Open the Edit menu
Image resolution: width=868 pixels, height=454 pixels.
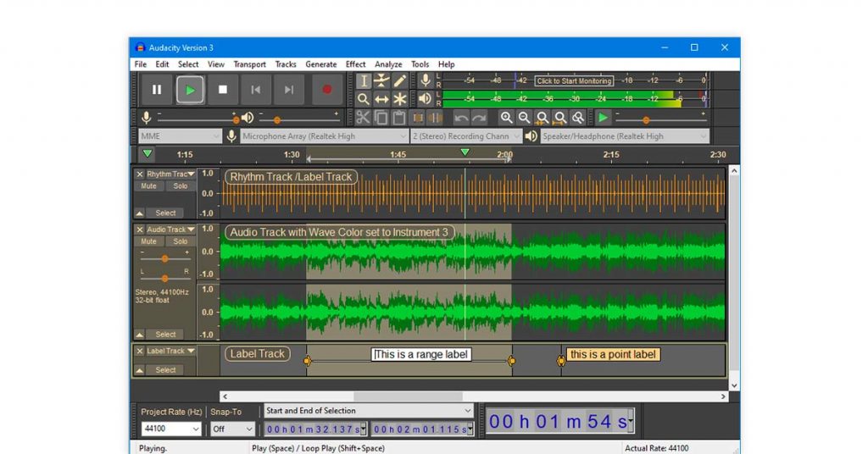[162, 64]
